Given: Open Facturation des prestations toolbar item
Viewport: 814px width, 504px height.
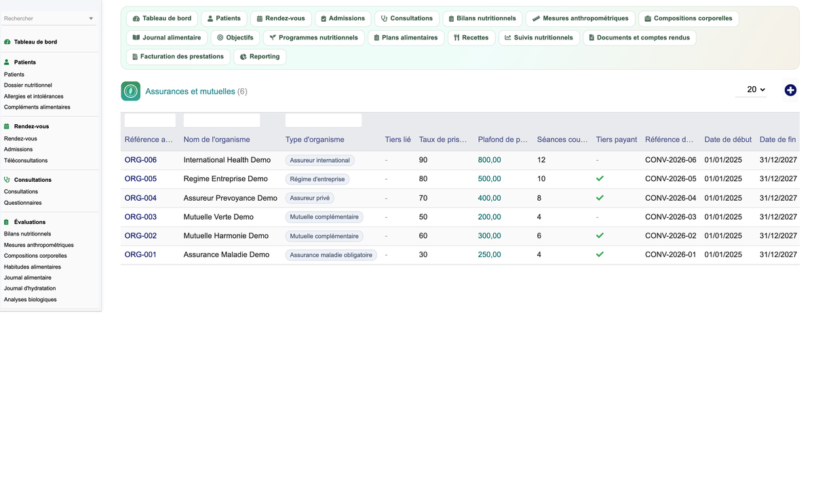Looking at the screenshot, I should click(178, 56).
